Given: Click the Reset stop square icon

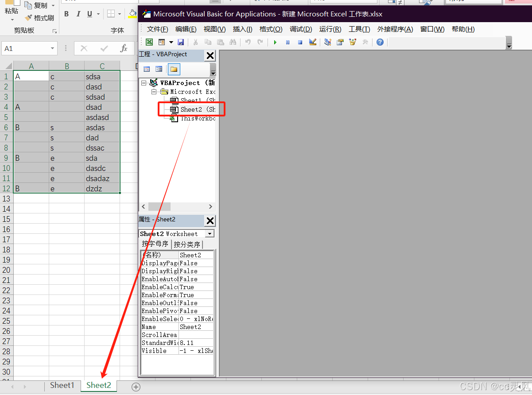Looking at the screenshot, I should tap(300, 42).
